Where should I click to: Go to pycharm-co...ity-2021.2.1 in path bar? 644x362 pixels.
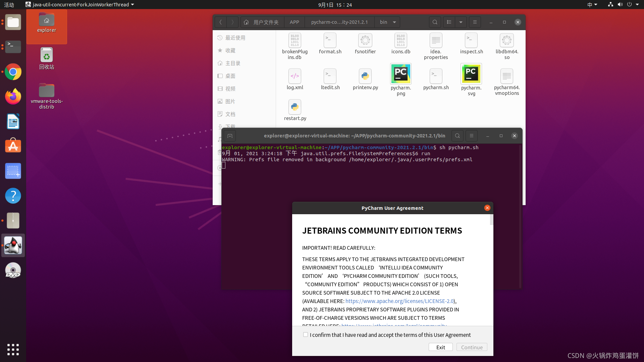pos(339,22)
